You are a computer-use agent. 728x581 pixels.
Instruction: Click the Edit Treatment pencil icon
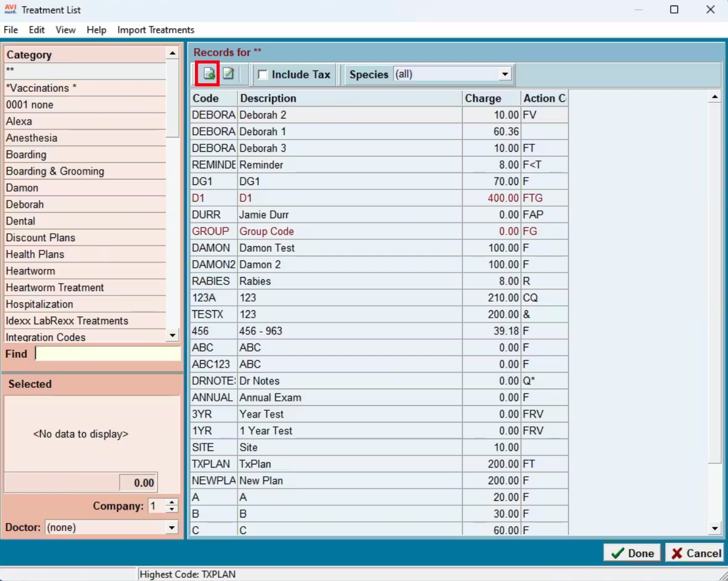228,74
